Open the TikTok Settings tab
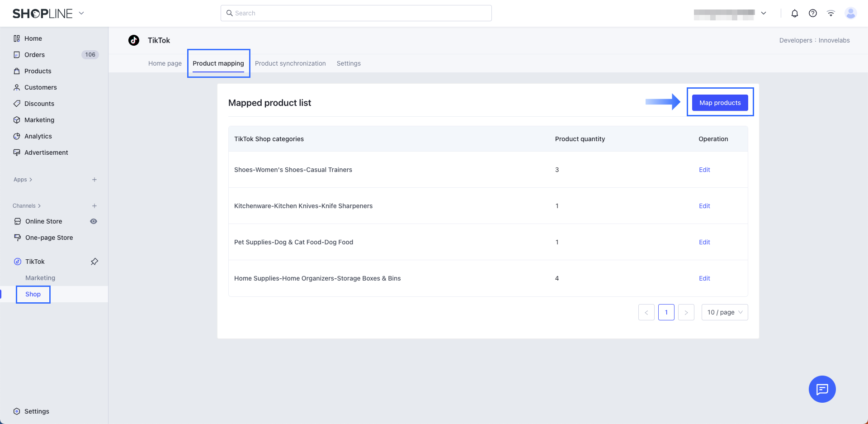Image resolution: width=868 pixels, height=424 pixels. coord(349,63)
